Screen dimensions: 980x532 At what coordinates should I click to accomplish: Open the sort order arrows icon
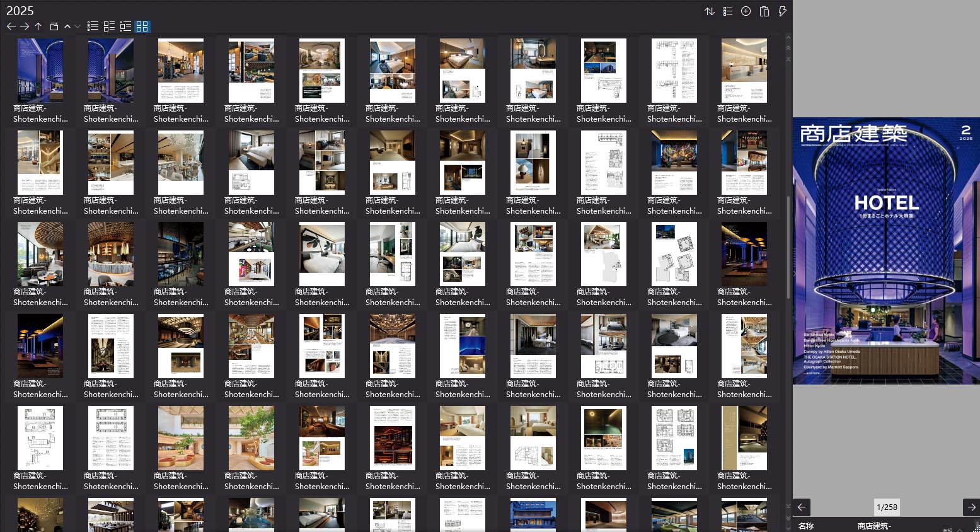click(x=710, y=11)
